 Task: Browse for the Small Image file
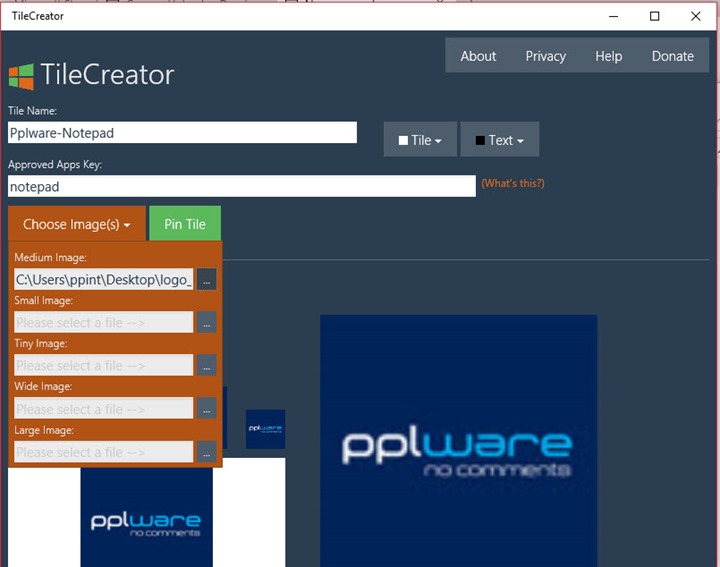pos(207,322)
